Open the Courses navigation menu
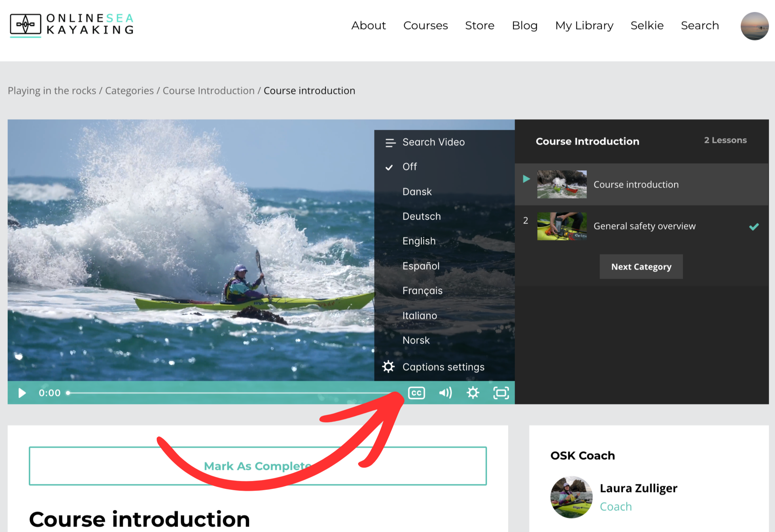775x532 pixels. click(x=425, y=25)
